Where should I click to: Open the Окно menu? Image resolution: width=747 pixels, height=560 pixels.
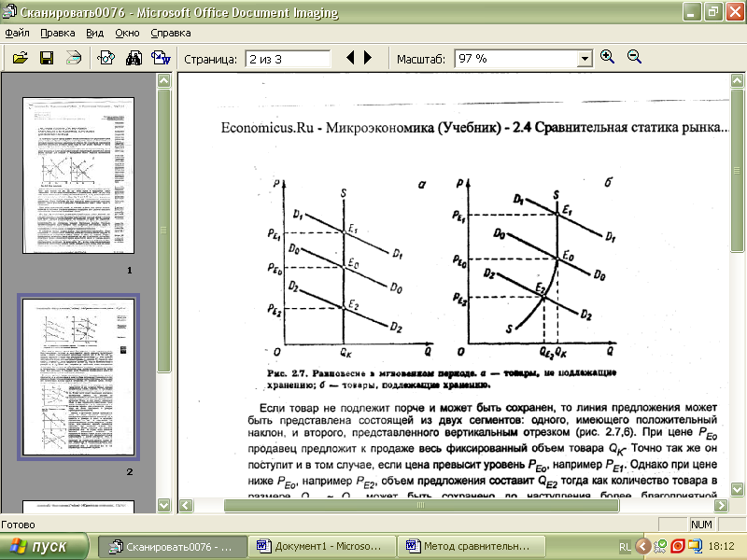[127, 33]
